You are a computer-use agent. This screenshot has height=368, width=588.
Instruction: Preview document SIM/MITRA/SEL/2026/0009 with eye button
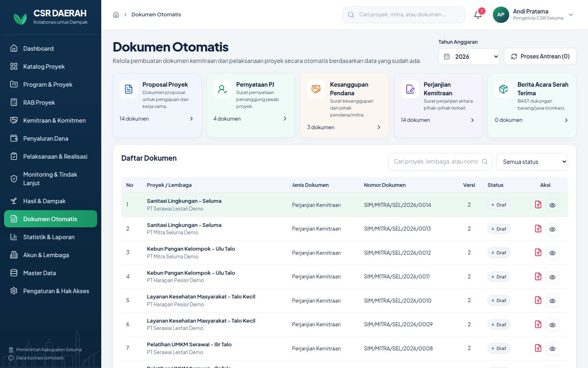pos(552,325)
